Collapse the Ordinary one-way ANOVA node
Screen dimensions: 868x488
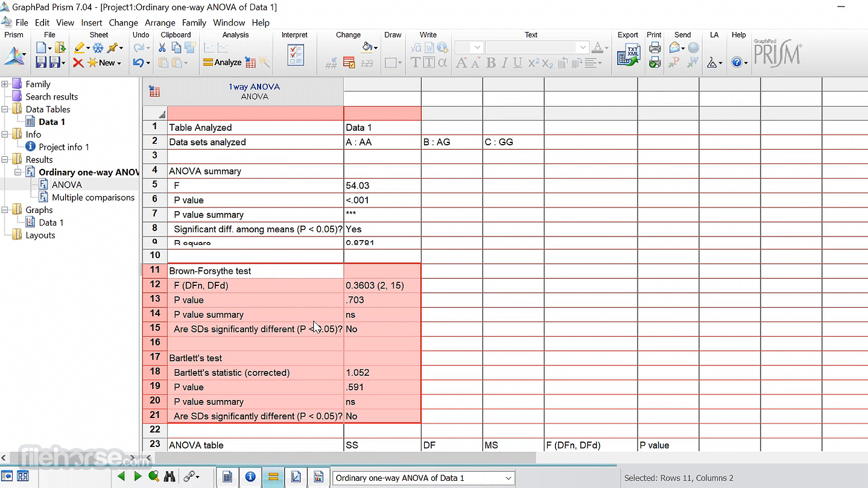click(18, 173)
